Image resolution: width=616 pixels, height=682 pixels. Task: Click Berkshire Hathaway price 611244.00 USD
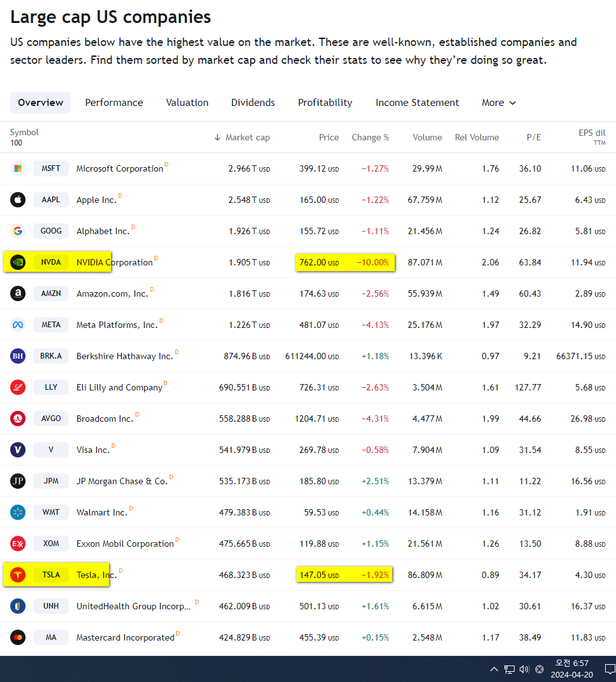pos(312,356)
